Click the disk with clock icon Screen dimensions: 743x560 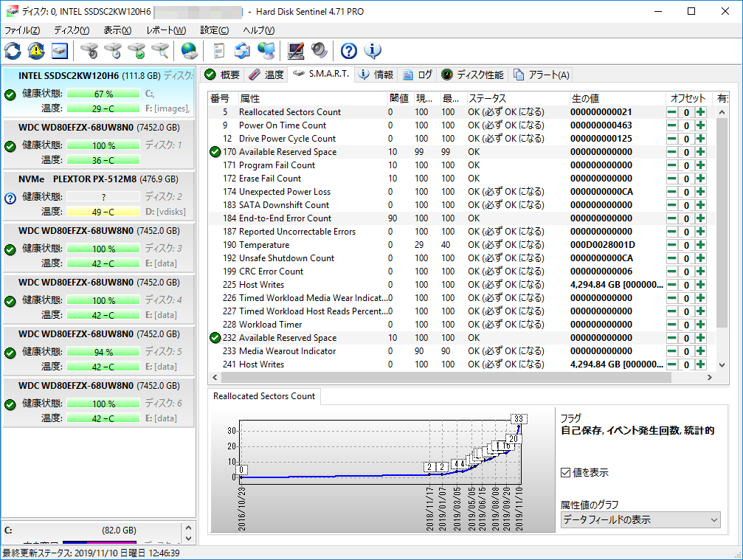(113, 51)
